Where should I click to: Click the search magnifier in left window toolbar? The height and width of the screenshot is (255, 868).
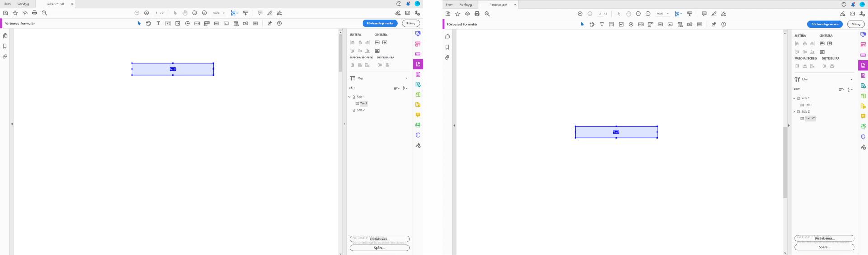44,13
